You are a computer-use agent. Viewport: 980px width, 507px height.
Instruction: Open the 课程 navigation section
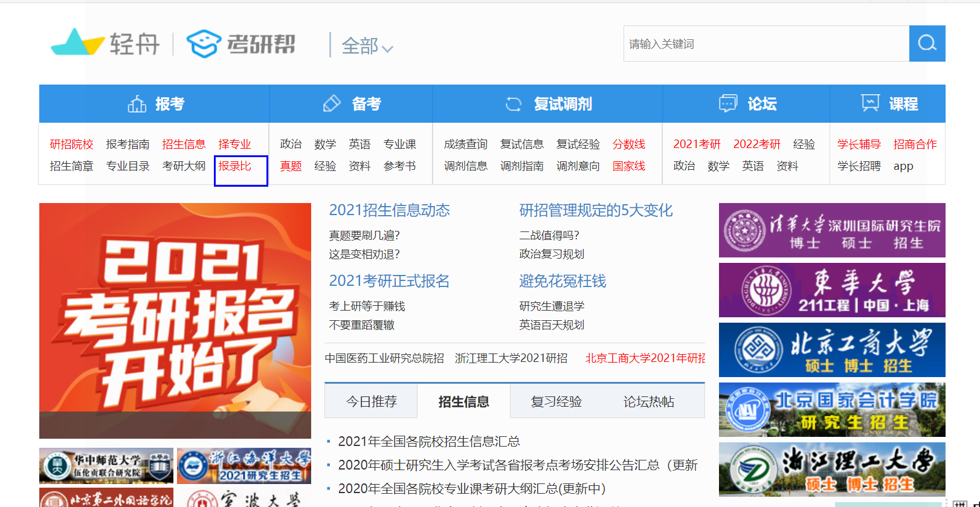888,104
